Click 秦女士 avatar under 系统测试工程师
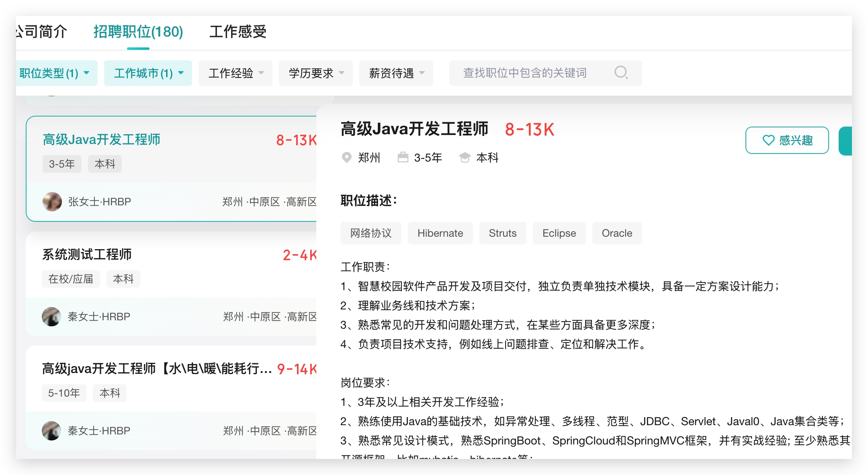The height and width of the screenshot is (475, 868). [x=51, y=317]
